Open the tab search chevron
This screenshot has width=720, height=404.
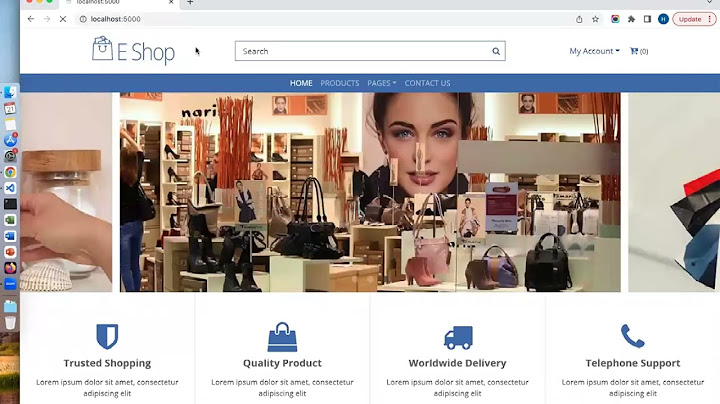point(710,2)
